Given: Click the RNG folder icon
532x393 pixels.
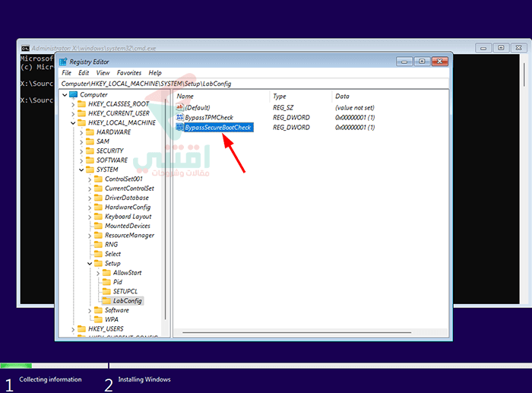Looking at the screenshot, I should (98, 244).
